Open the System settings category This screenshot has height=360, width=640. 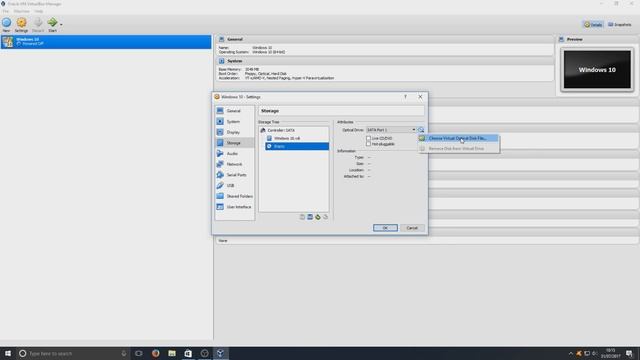point(234,122)
